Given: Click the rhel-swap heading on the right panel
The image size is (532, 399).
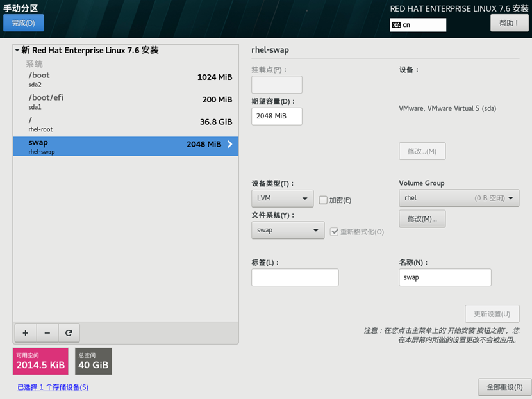Looking at the screenshot, I should click(270, 50).
